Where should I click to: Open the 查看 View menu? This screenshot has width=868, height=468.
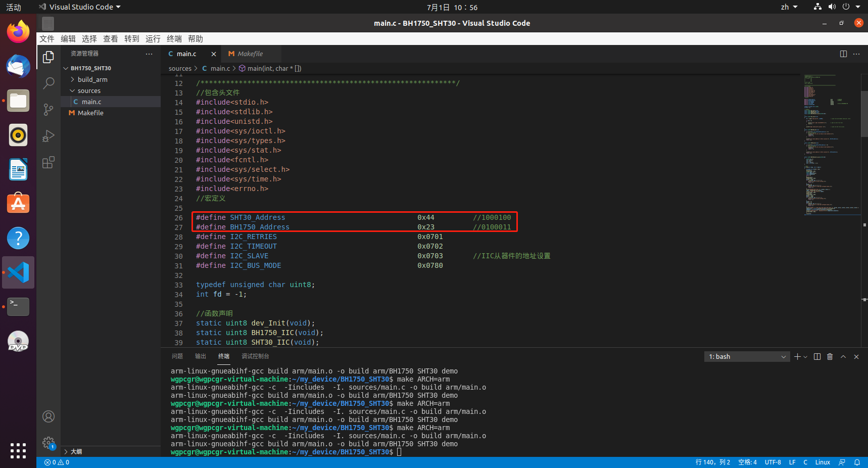coord(111,39)
